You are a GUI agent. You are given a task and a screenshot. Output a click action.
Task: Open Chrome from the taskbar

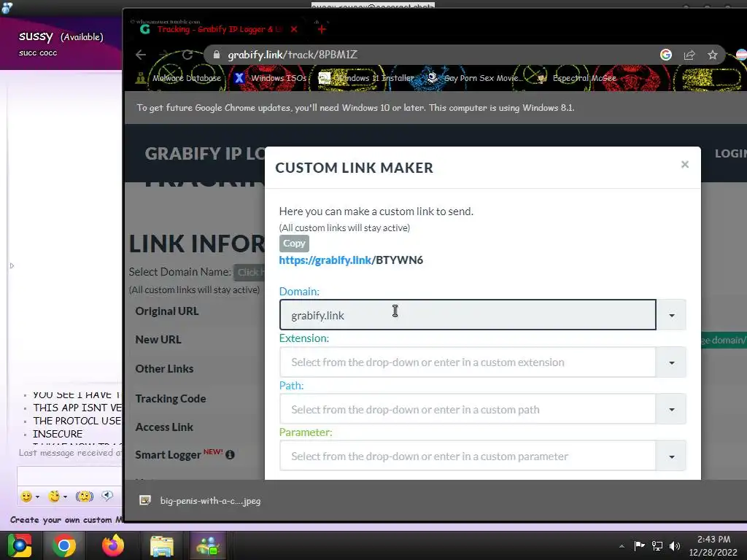(64, 545)
